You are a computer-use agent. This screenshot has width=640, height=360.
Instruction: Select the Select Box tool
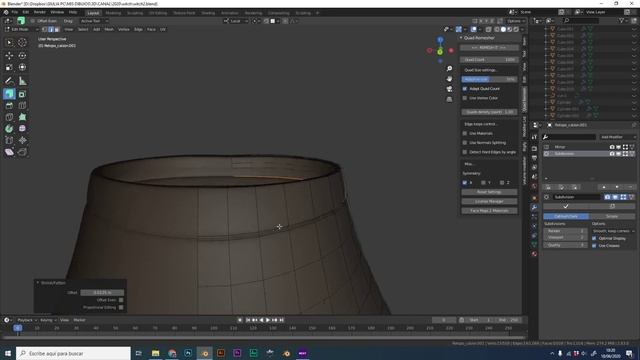9,42
